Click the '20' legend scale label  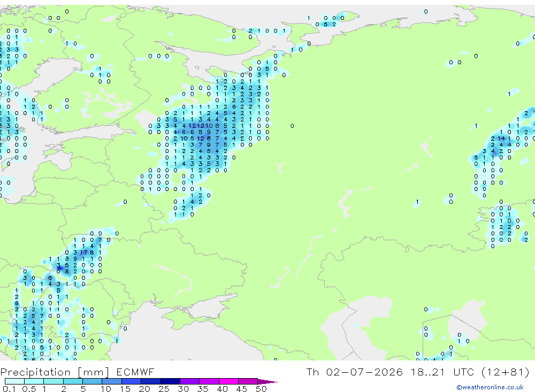(x=144, y=389)
